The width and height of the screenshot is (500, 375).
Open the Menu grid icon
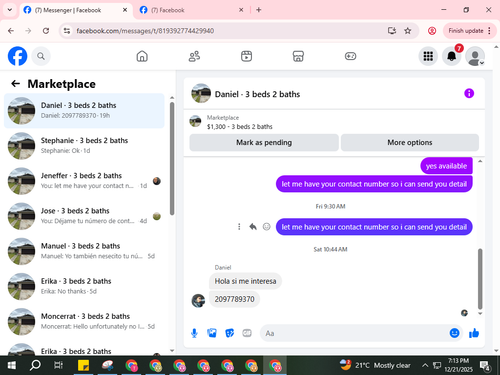point(428,56)
